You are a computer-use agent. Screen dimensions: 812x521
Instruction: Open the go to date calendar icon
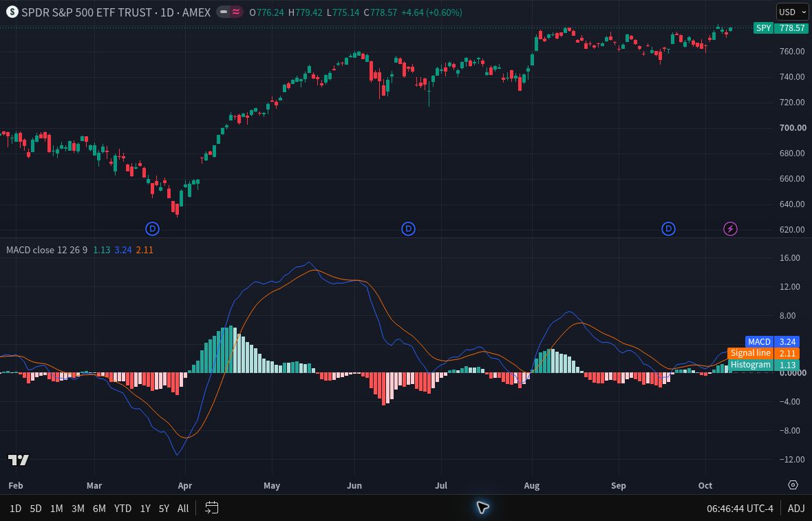pos(211,508)
